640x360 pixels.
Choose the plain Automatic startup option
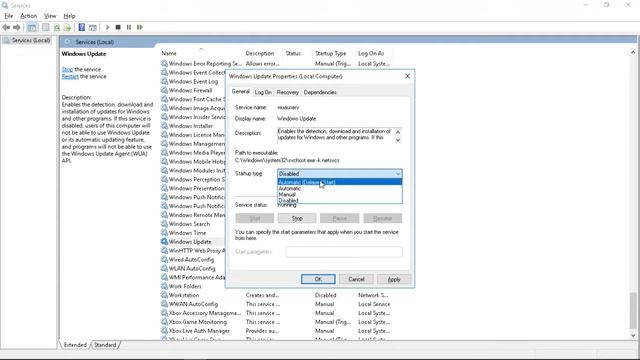340,188
